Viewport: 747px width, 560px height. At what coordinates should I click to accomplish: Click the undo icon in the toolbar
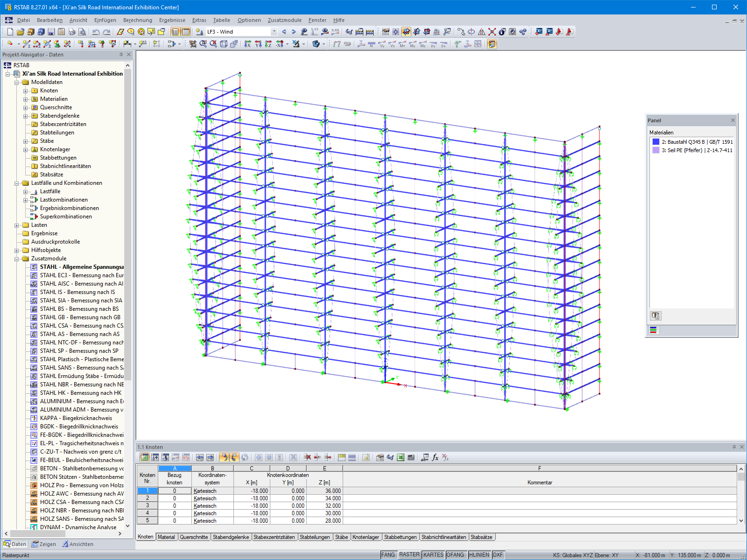(97, 32)
